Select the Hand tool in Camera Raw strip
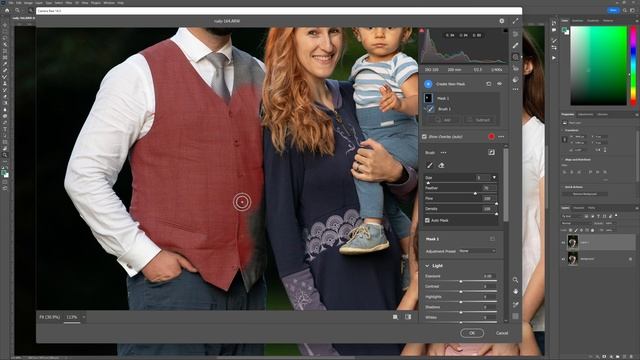This screenshot has height=360, width=640. [516, 291]
